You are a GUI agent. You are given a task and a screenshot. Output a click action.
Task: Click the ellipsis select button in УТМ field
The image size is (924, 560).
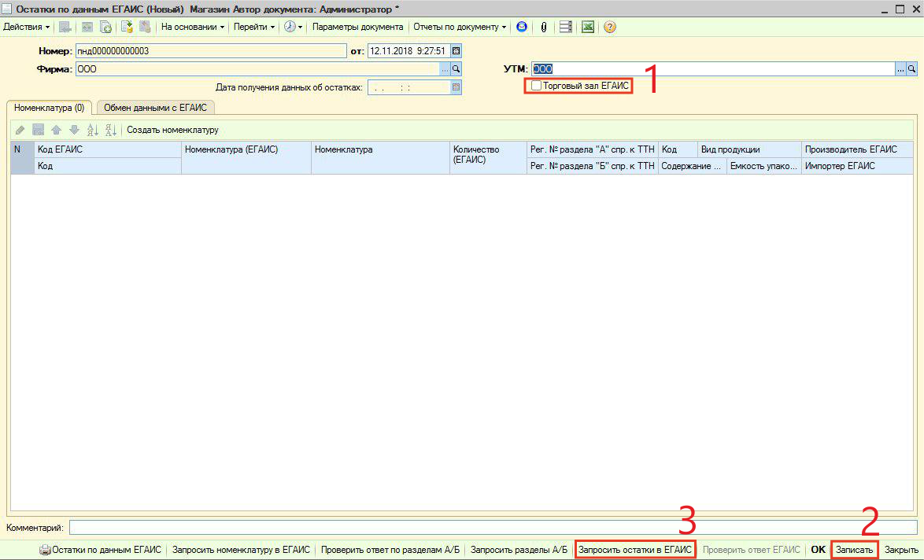(900, 69)
